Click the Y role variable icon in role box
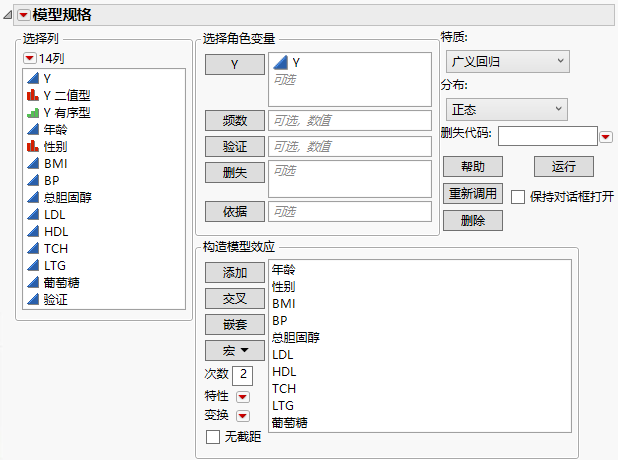This screenshot has width=618, height=460. (x=281, y=62)
